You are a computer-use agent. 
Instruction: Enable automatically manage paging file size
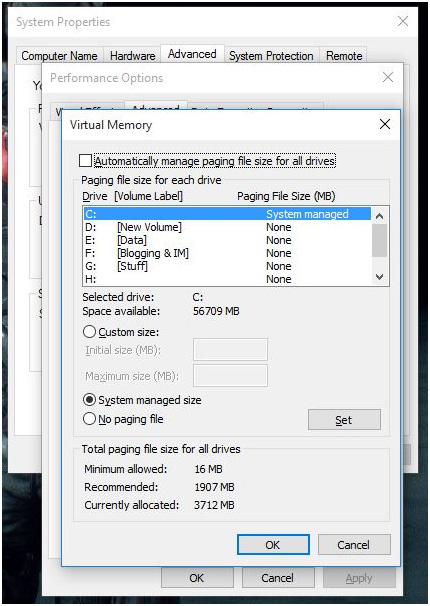85,161
